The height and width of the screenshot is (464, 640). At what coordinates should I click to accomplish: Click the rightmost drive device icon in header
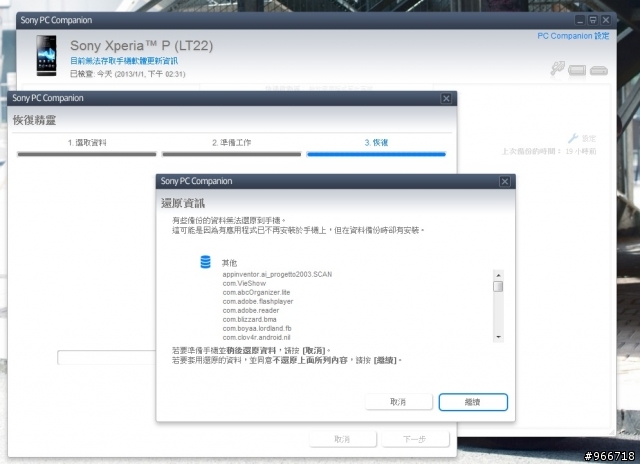coord(599,71)
